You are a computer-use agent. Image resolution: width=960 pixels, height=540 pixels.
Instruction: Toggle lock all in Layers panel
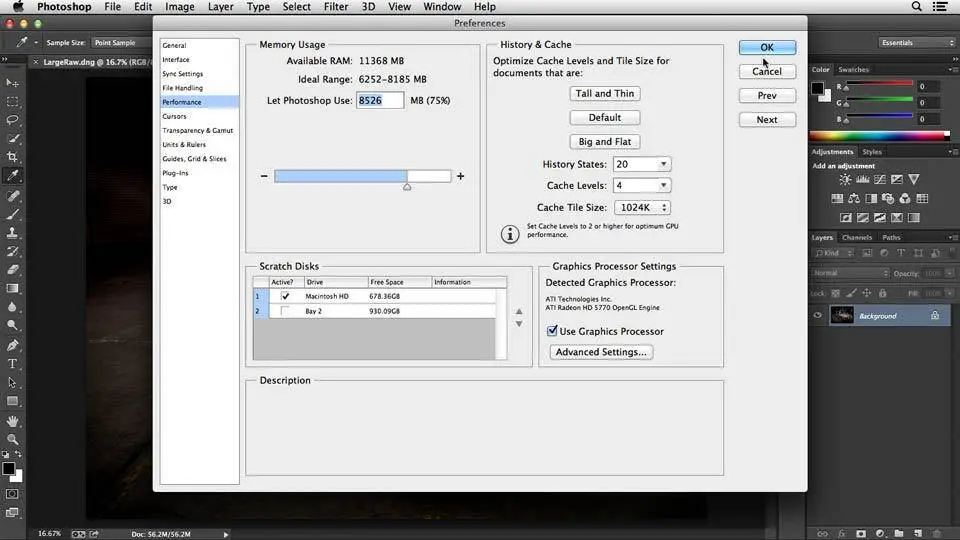coord(882,293)
